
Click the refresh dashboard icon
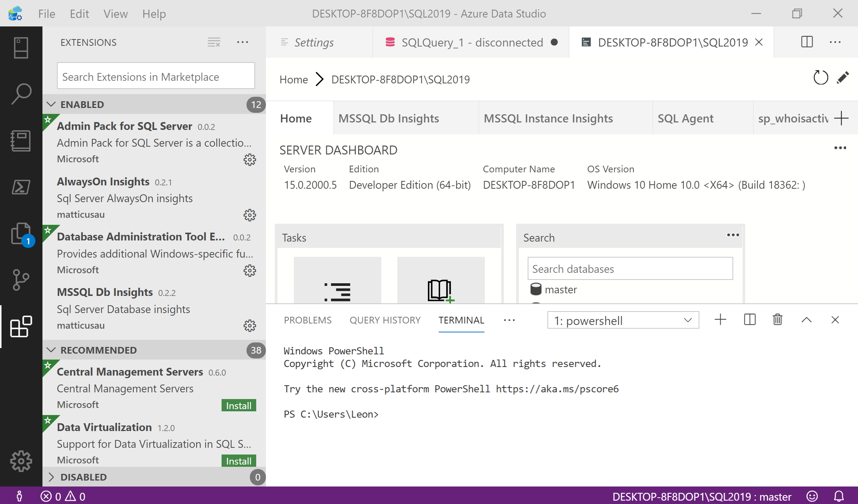(820, 78)
